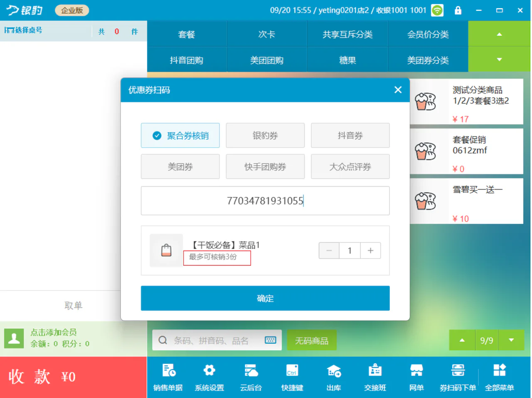Switch to the 糖果 category
Viewport: 532px width, 398px height.
tap(347, 60)
